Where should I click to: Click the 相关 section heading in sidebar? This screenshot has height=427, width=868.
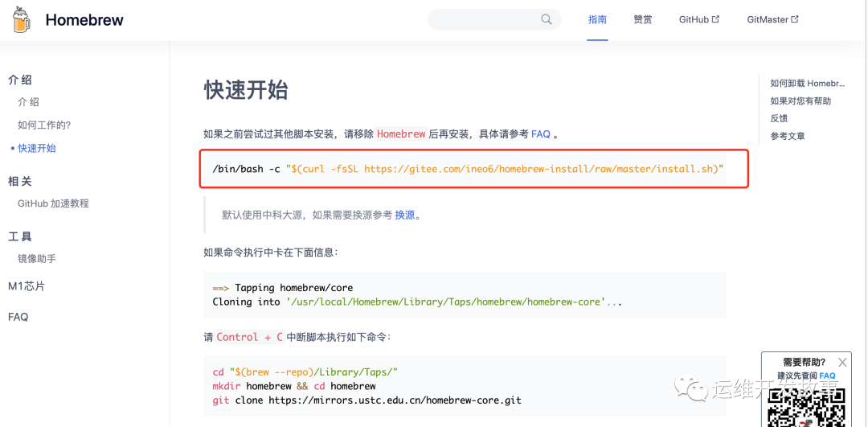(x=20, y=181)
